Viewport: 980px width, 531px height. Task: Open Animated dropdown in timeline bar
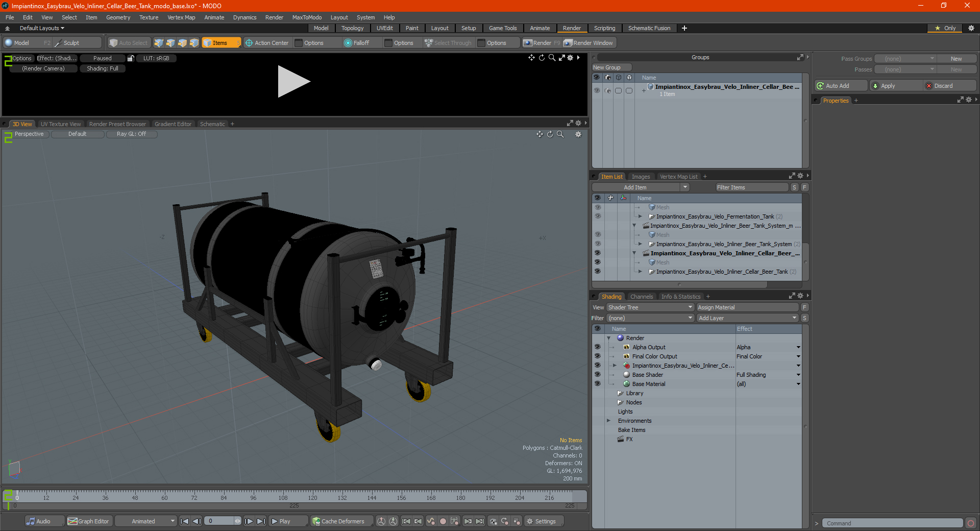pyautogui.click(x=146, y=521)
